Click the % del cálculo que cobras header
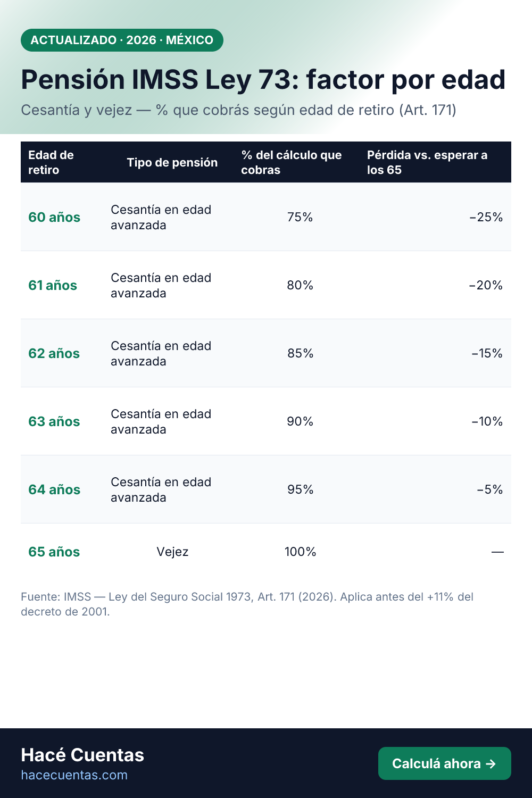Image resolution: width=532 pixels, height=798 pixels. (x=292, y=162)
